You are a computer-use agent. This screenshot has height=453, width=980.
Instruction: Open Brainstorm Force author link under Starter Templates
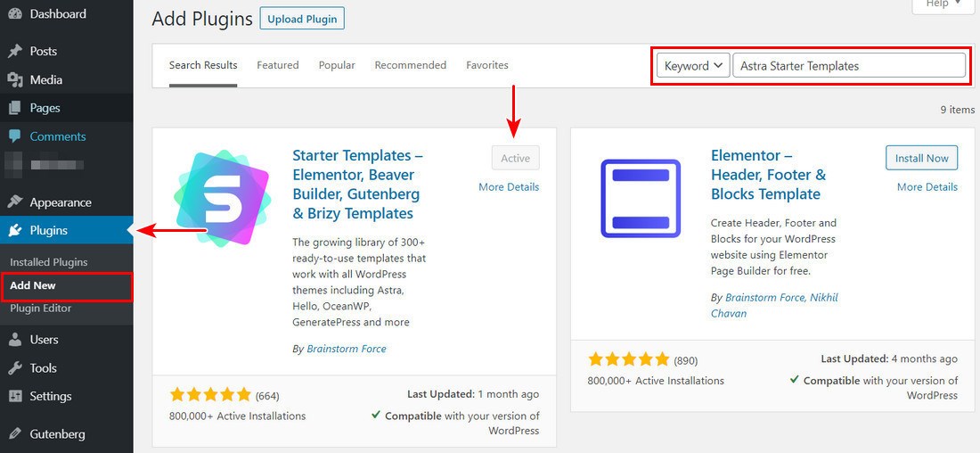[x=347, y=350]
